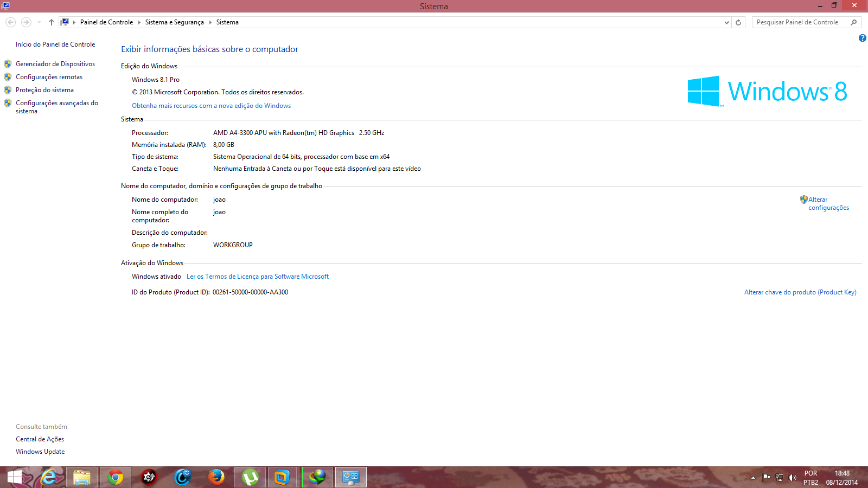The image size is (868, 488).
Task: Select Sistema e Segurança in the breadcrumb
Action: pos(174,22)
